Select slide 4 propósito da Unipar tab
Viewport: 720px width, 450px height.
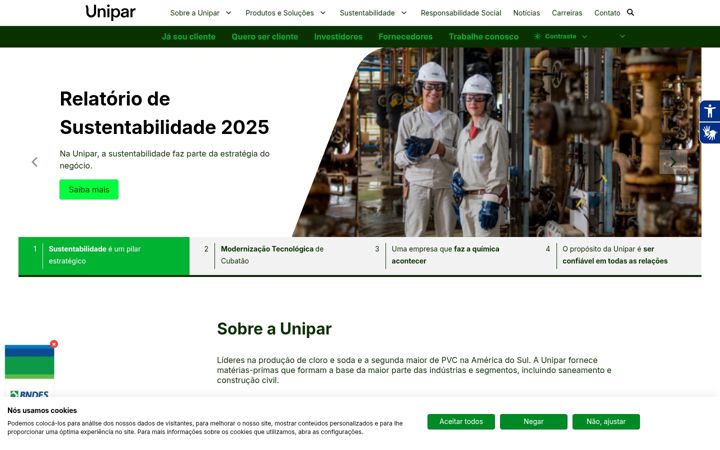click(616, 256)
